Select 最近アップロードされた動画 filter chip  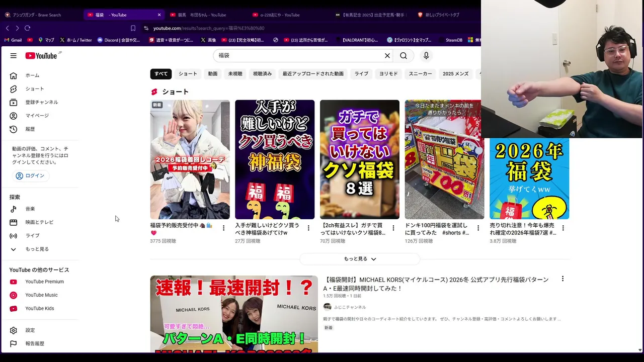pos(313,74)
